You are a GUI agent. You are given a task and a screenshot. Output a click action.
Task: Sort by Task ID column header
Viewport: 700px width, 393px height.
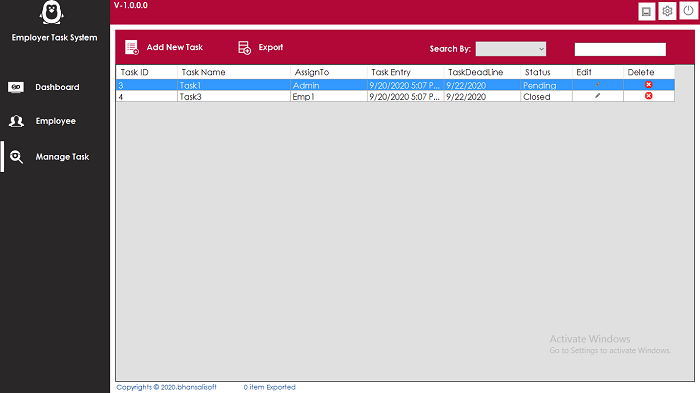146,72
